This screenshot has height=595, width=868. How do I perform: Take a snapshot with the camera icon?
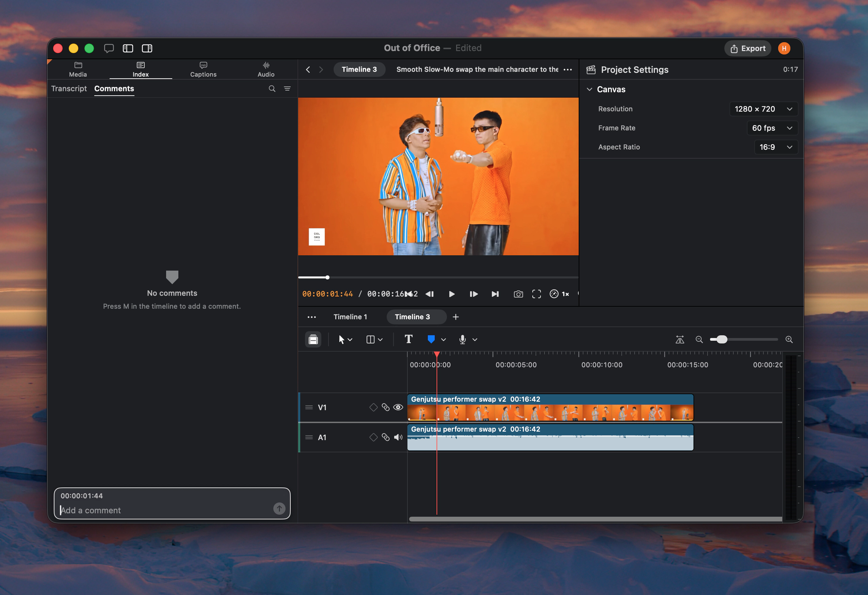click(x=518, y=294)
